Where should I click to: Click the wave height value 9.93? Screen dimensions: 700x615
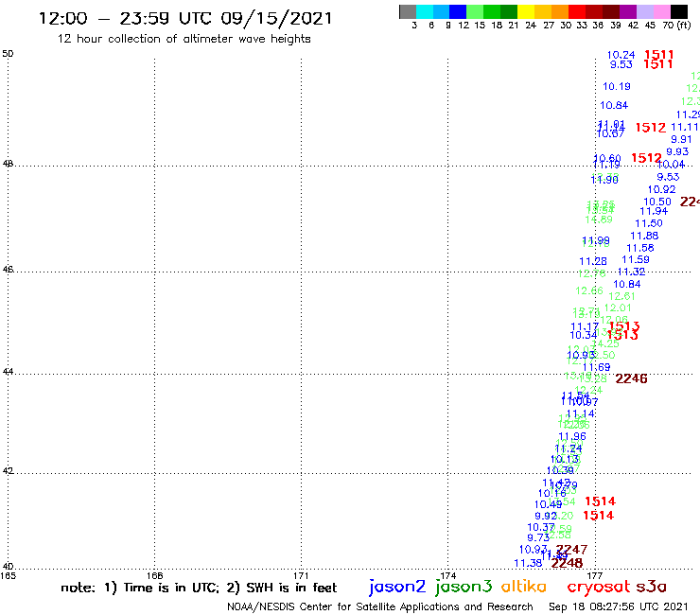(677, 151)
